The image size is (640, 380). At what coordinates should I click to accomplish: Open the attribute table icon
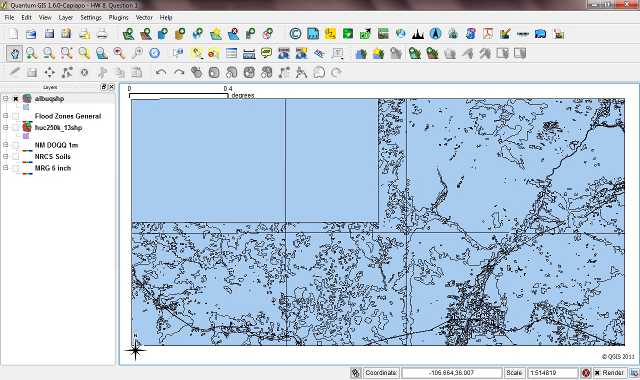[x=231, y=53]
